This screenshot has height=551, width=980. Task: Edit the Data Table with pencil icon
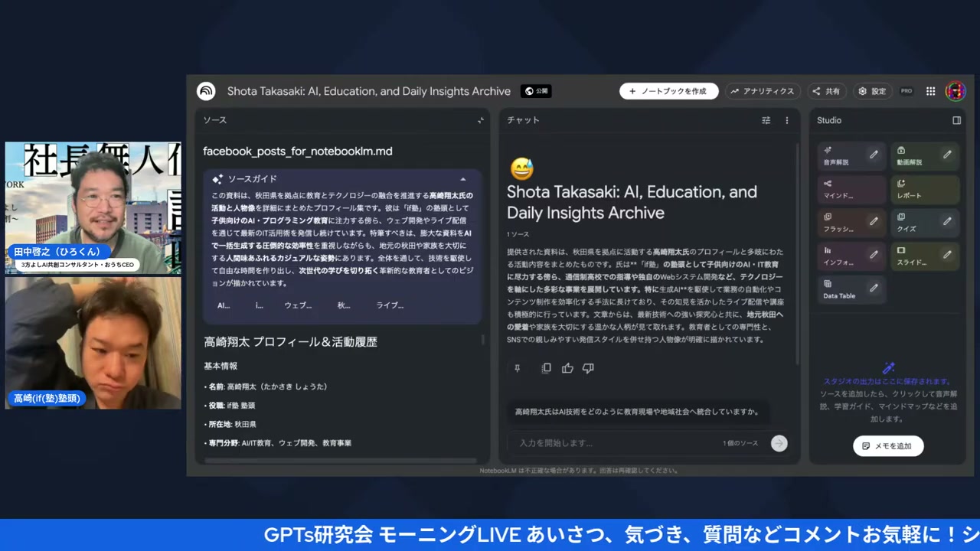pyautogui.click(x=874, y=287)
